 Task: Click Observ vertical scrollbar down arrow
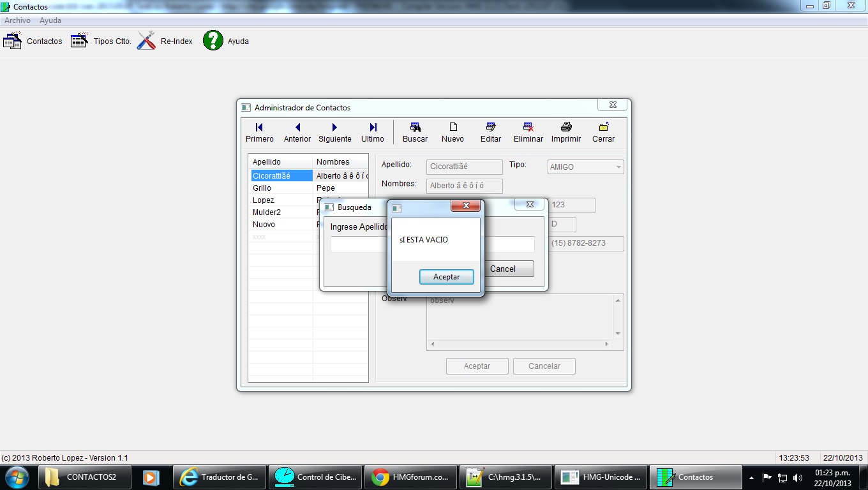coord(618,334)
